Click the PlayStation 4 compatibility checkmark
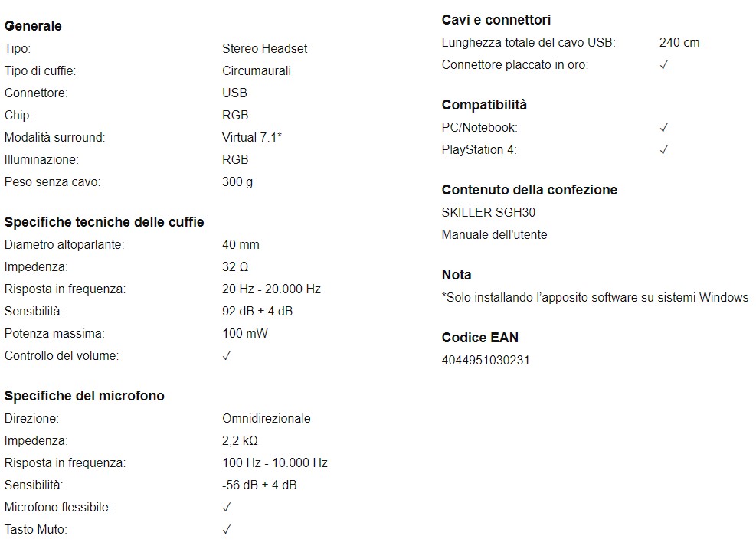 664,149
